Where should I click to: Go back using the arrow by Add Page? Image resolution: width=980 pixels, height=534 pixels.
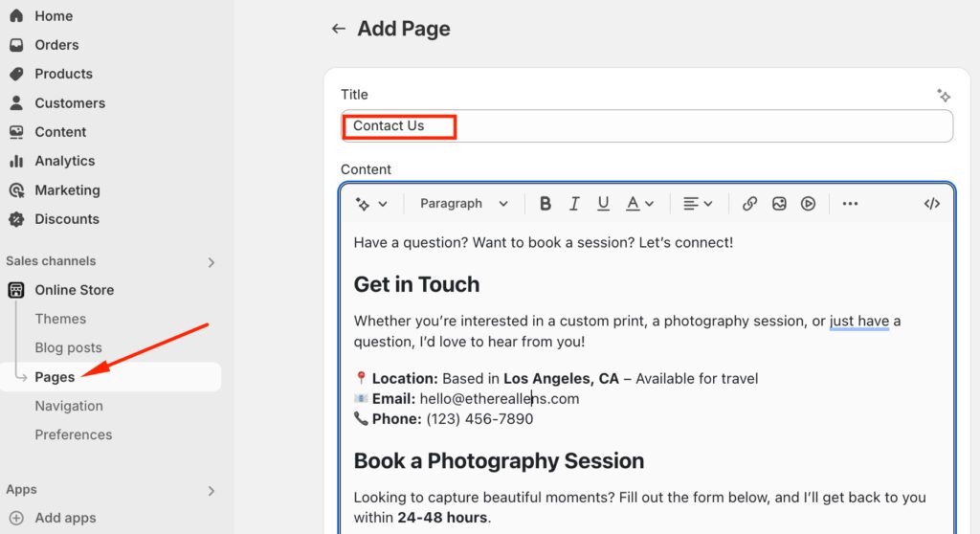(338, 29)
